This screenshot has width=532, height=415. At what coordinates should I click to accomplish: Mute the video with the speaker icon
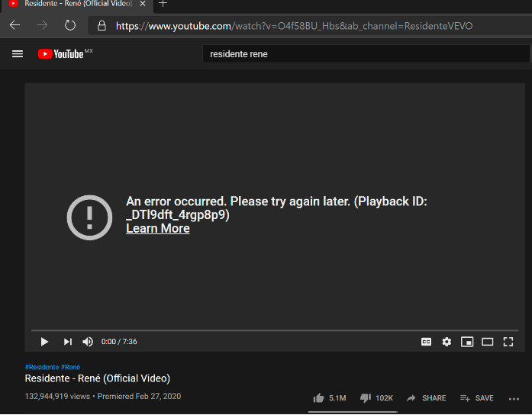coord(88,342)
